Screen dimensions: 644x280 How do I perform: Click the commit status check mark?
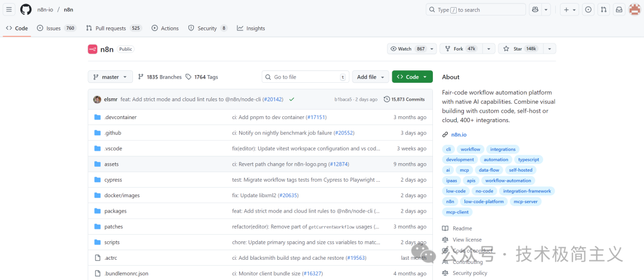click(x=292, y=99)
